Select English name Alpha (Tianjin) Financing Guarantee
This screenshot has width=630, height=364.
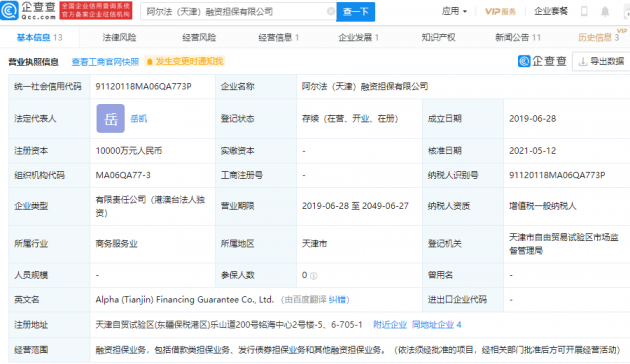184,300
